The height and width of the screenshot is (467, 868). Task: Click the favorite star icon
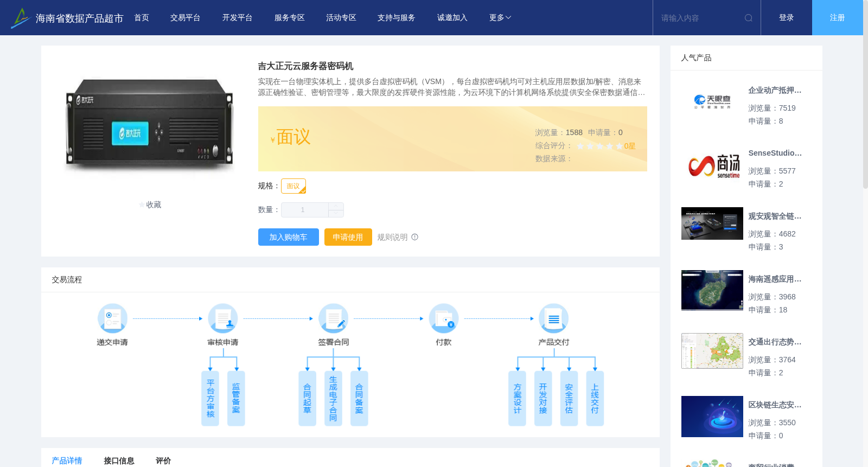(142, 205)
